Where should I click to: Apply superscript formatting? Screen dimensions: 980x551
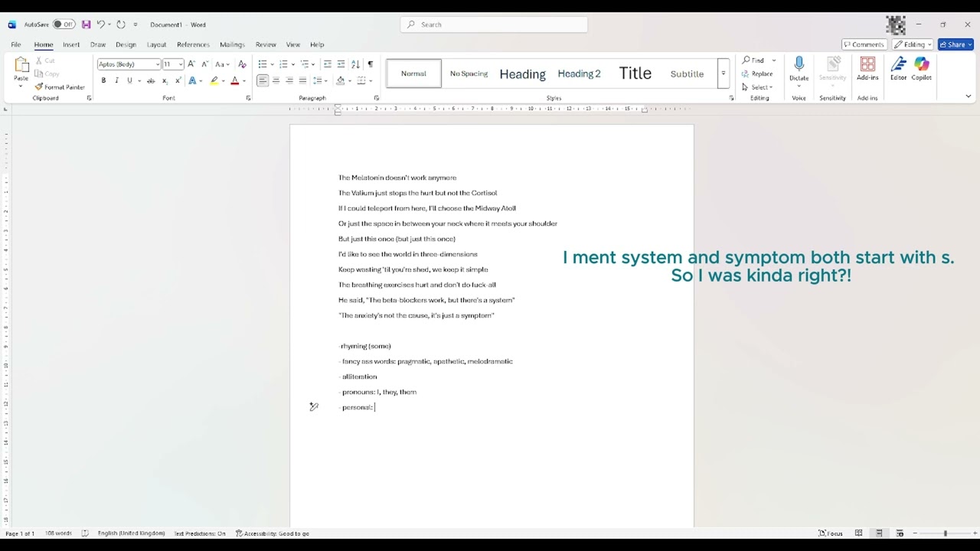(x=178, y=80)
